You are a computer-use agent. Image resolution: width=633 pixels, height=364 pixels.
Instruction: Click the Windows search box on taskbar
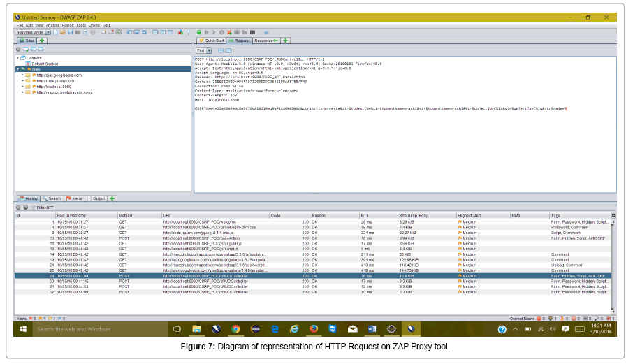pyautogui.click(x=100, y=329)
